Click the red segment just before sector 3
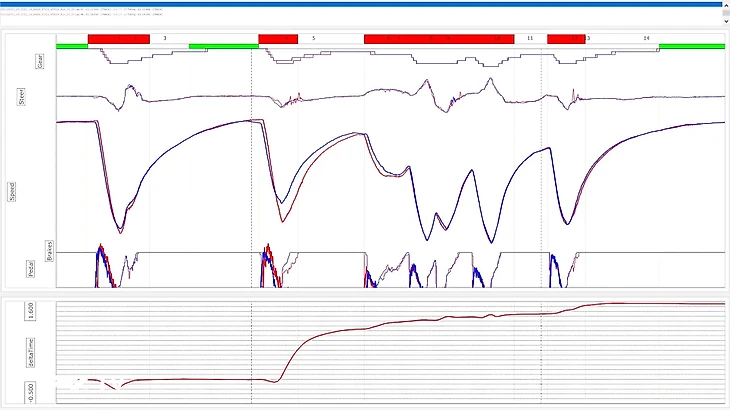This screenshot has height=410, width=730. 118,38
